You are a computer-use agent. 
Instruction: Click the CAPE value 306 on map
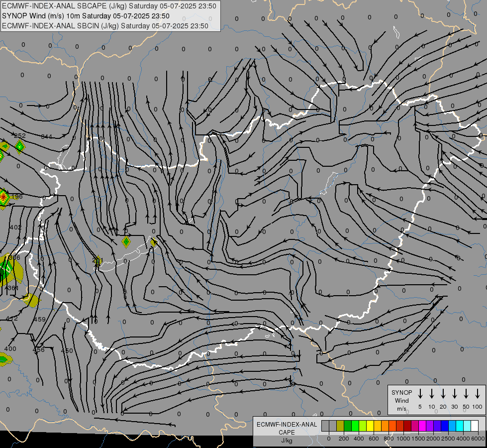(14, 257)
